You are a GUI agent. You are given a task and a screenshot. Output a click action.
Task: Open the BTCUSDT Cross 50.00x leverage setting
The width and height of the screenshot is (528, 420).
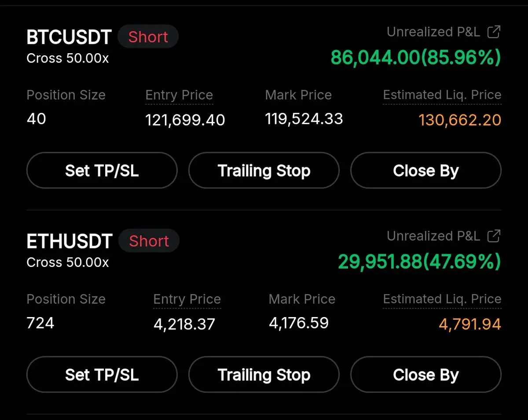pyautogui.click(x=68, y=58)
